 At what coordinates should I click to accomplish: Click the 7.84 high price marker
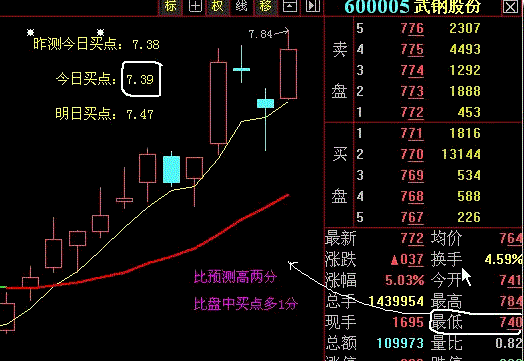click(260, 34)
